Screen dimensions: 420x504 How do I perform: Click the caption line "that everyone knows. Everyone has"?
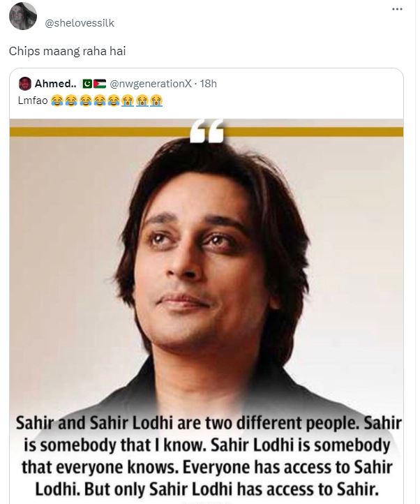(207, 466)
